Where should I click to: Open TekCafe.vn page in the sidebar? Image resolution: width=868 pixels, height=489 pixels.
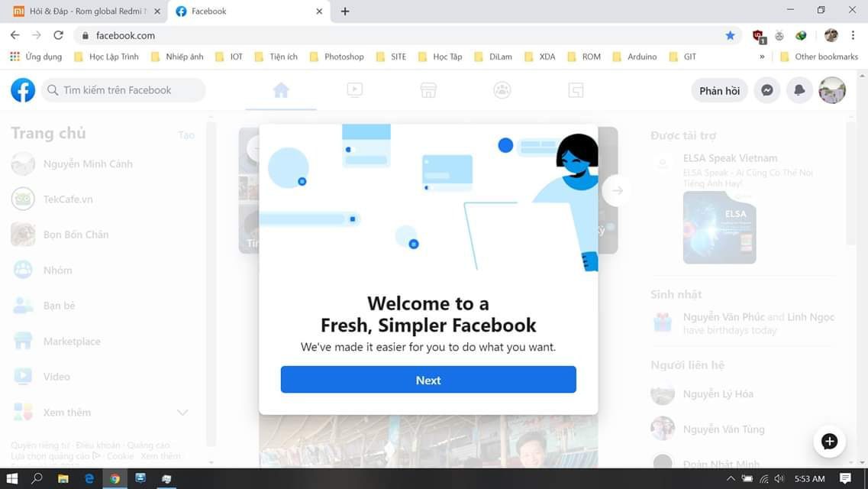pyautogui.click(x=52, y=199)
